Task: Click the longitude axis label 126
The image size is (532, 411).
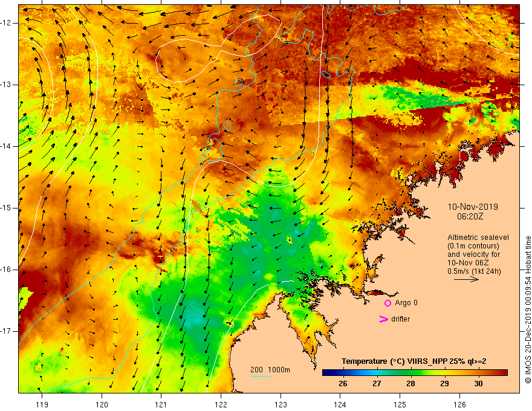Action: tap(459, 404)
